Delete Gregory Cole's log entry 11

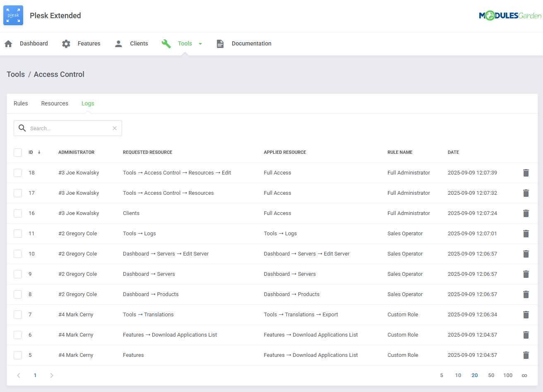point(526,233)
